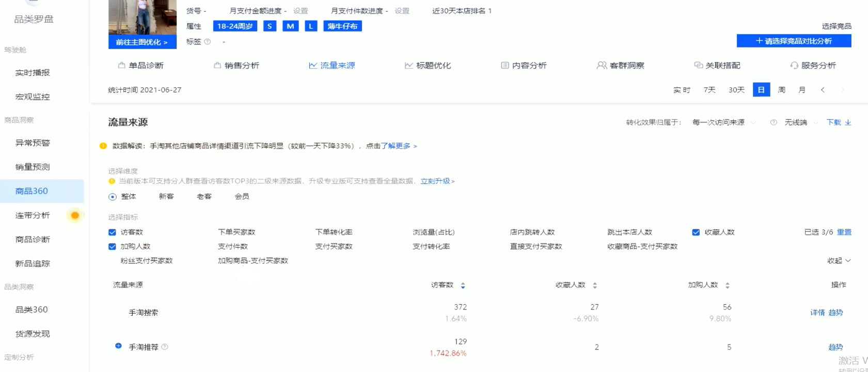Viewport: 868px width, 372px height.
Task: Click the sort arrows on 收藏人数 column
Action: coord(595,285)
